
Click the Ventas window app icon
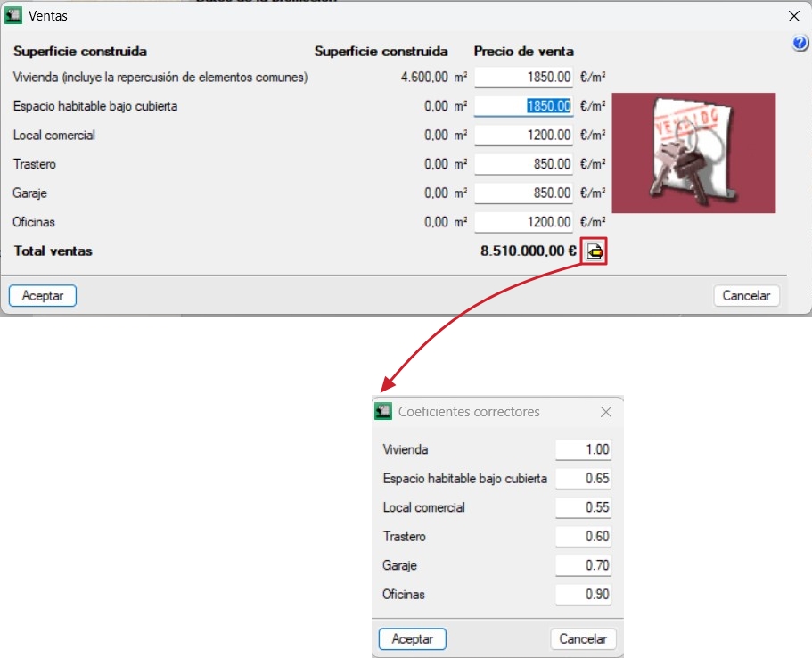(x=13, y=15)
